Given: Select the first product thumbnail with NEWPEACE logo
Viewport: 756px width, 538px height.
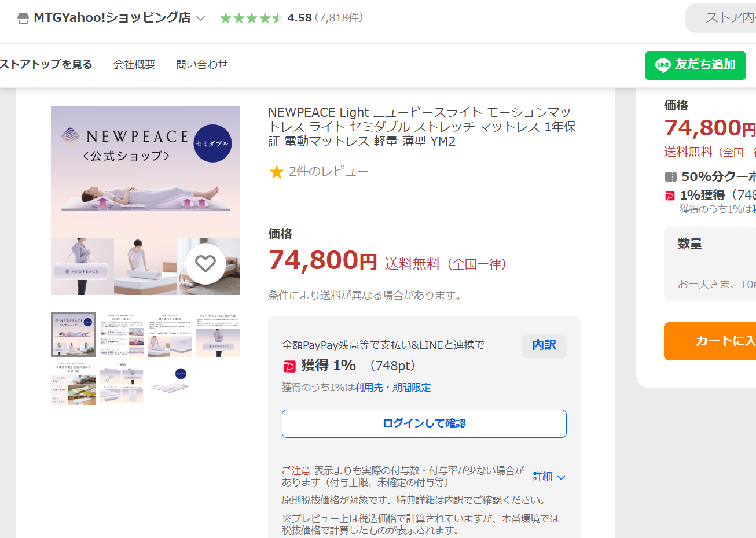Looking at the screenshot, I should [x=73, y=335].
